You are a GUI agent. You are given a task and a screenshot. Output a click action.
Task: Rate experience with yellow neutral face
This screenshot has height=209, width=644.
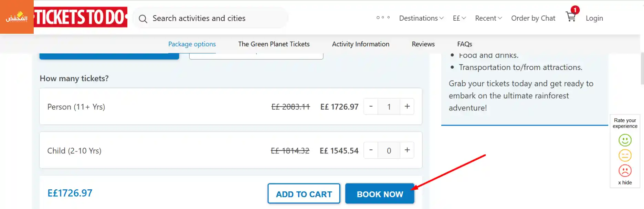(625, 156)
